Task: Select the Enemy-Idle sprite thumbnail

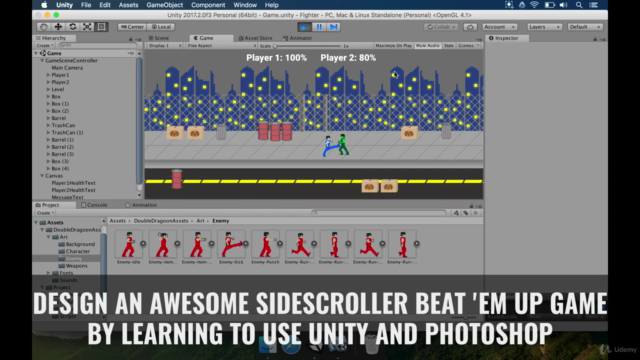Action: tap(129, 244)
